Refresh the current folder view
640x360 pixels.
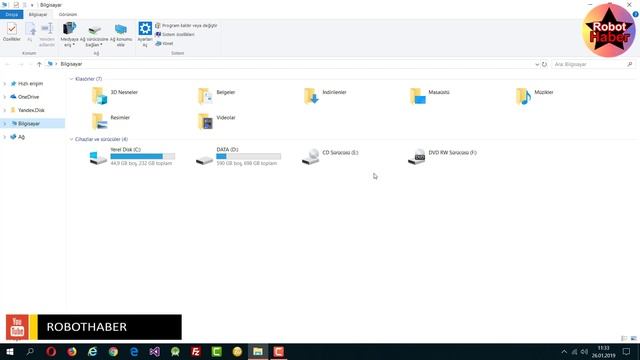(544, 64)
